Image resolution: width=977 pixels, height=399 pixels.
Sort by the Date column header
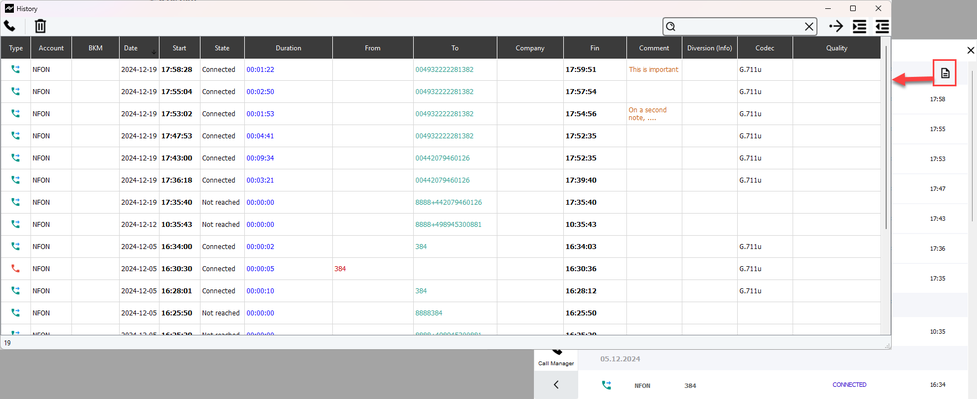tap(139, 48)
